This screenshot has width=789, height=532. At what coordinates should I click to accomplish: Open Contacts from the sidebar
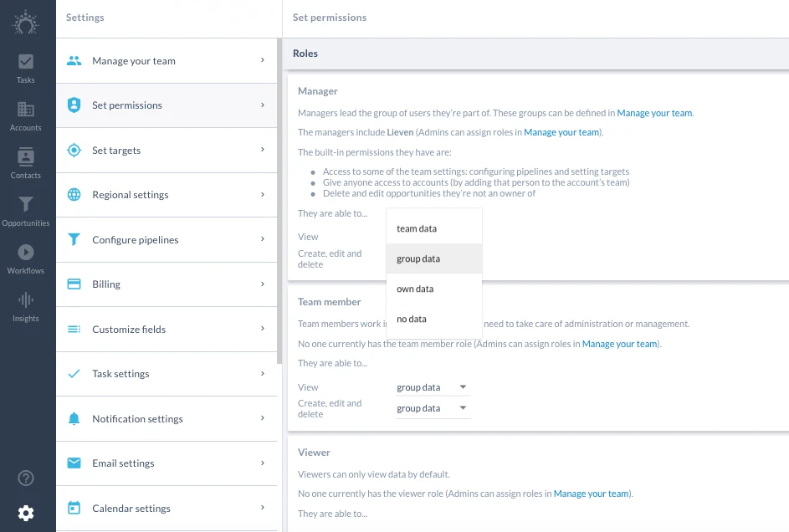pos(26,164)
